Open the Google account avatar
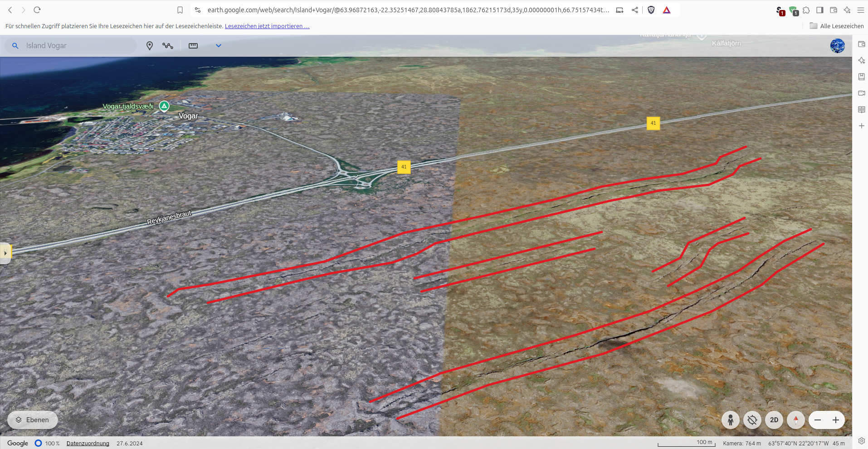Image resolution: width=868 pixels, height=449 pixels. pos(838,46)
